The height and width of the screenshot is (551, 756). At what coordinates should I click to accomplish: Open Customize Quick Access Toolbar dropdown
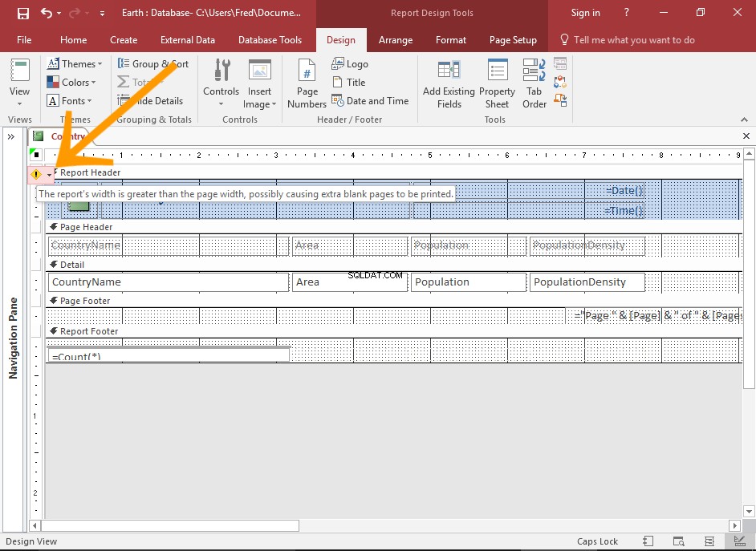[102, 14]
